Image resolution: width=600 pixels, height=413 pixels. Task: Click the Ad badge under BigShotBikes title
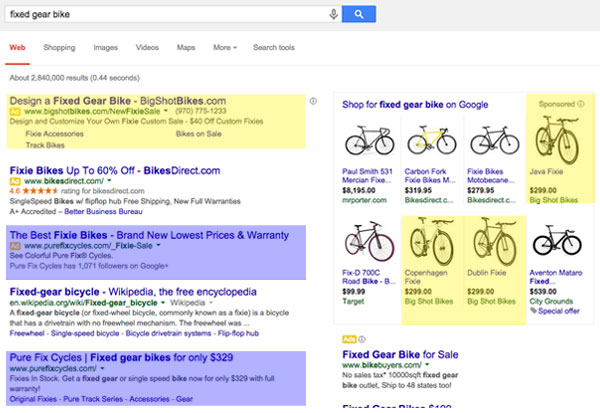[15, 112]
